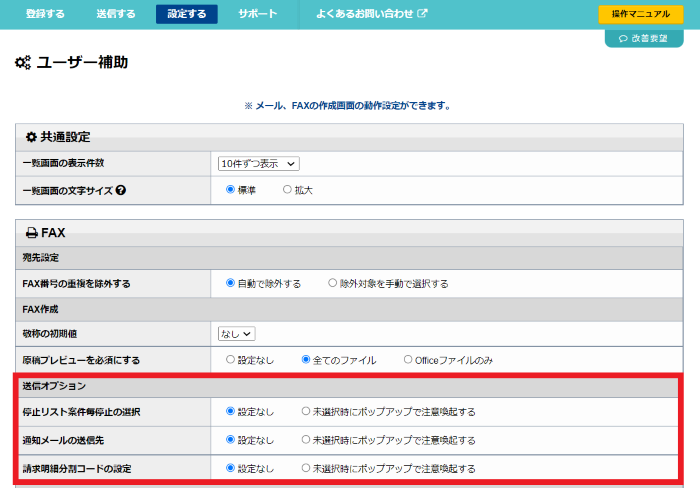The height and width of the screenshot is (488, 700).
Task: Select 拡大 font size radio
Action: (x=287, y=189)
